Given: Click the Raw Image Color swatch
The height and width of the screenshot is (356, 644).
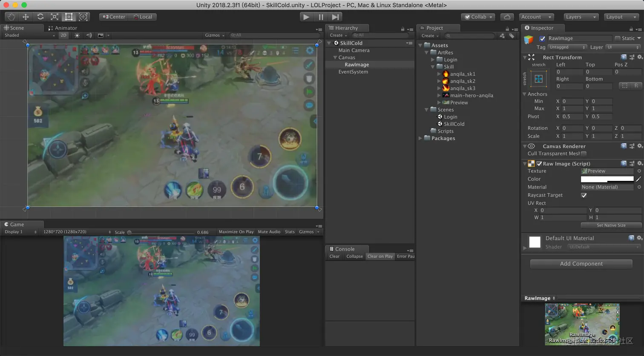Looking at the screenshot, I should click(x=607, y=179).
